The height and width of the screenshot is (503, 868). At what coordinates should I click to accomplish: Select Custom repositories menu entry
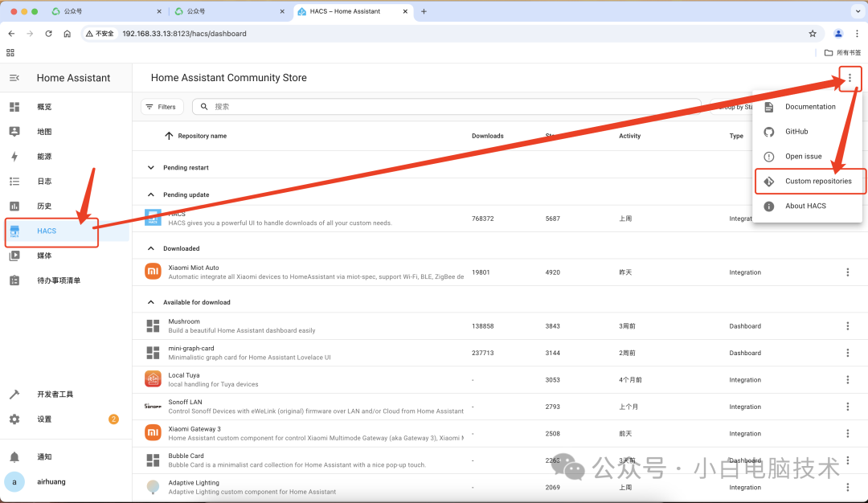(x=809, y=181)
